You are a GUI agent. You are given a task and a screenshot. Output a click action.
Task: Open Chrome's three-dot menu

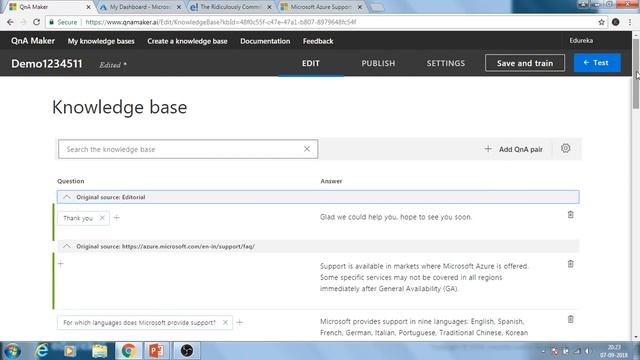pyautogui.click(x=630, y=22)
